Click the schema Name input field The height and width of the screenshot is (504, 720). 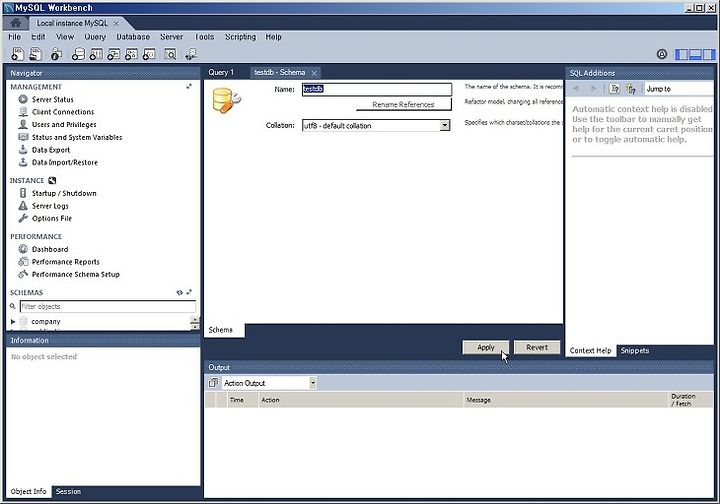click(x=377, y=89)
